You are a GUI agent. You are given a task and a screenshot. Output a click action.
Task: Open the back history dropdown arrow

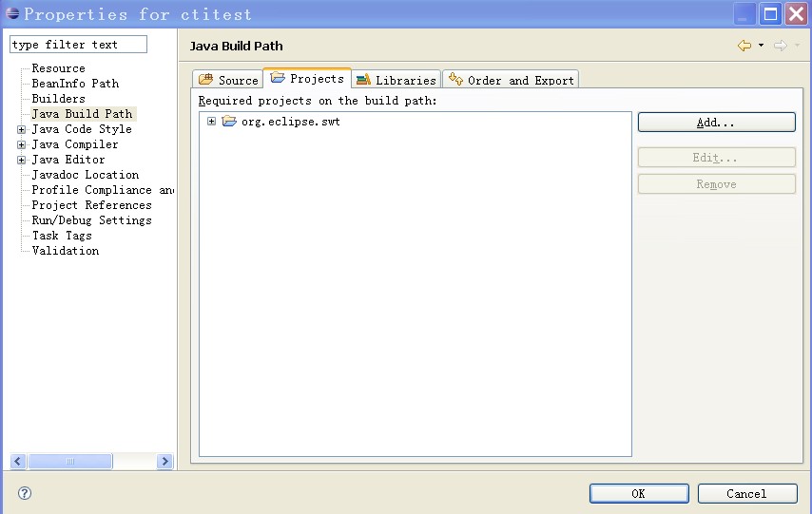pyautogui.click(x=761, y=46)
